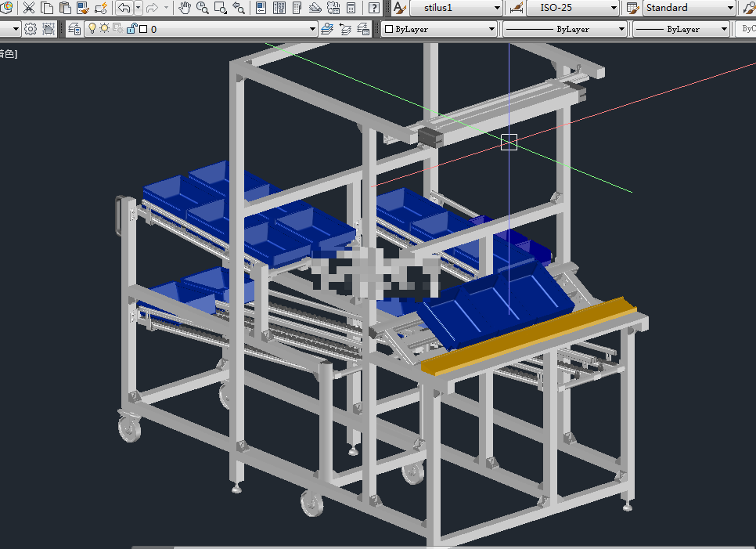Toggle layer 0 lock padlock icon
756x549 pixels.
point(131,28)
